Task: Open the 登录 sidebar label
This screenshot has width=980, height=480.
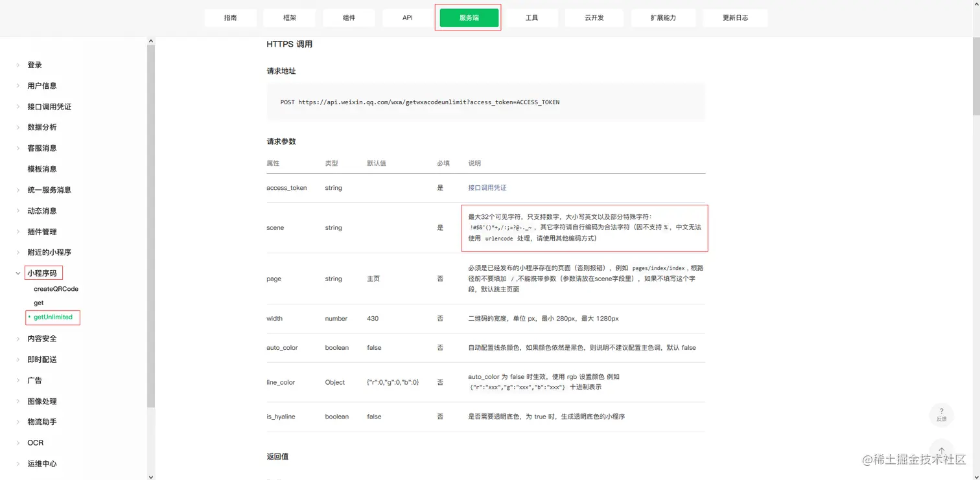Action: tap(35, 65)
